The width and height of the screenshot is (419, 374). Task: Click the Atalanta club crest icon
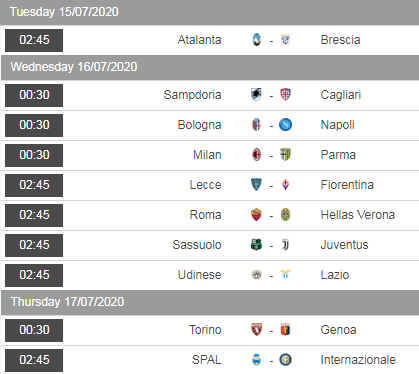257,40
